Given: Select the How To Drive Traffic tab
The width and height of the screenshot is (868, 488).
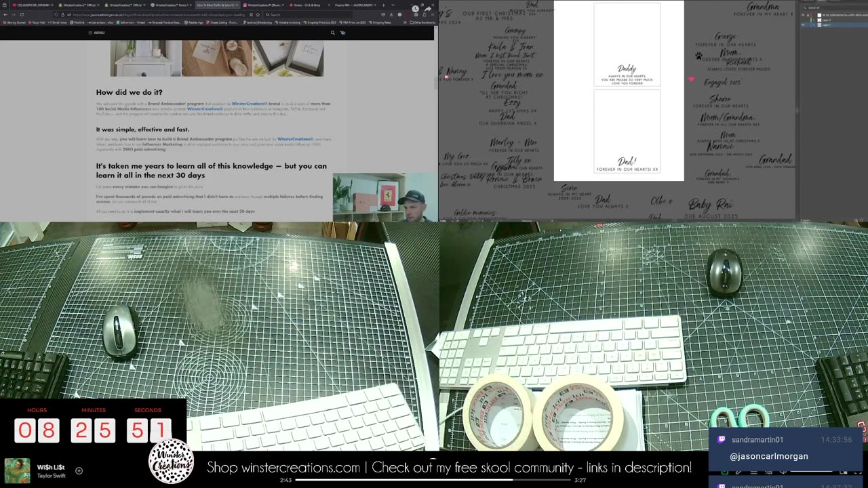Looking at the screenshot, I should [217, 5].
